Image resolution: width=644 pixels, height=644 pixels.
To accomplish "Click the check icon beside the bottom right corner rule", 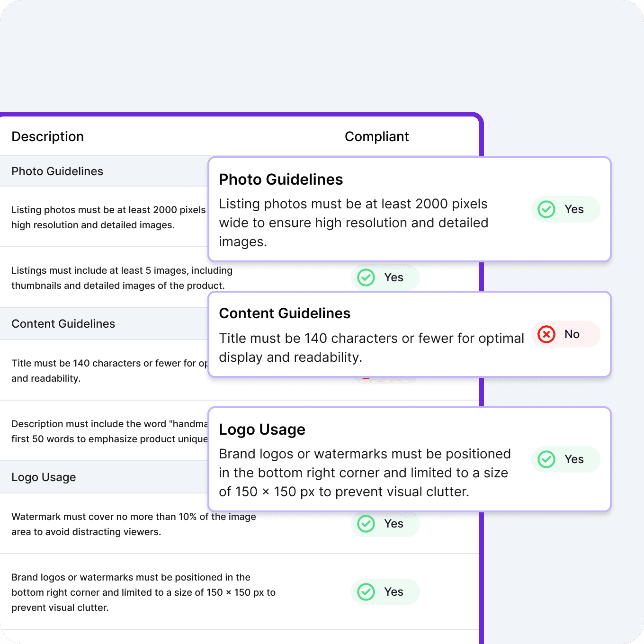I will (366, 592).
